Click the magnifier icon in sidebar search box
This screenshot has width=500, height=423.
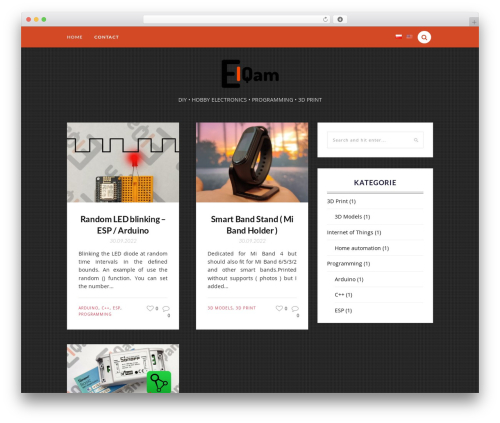click(416, 140)
